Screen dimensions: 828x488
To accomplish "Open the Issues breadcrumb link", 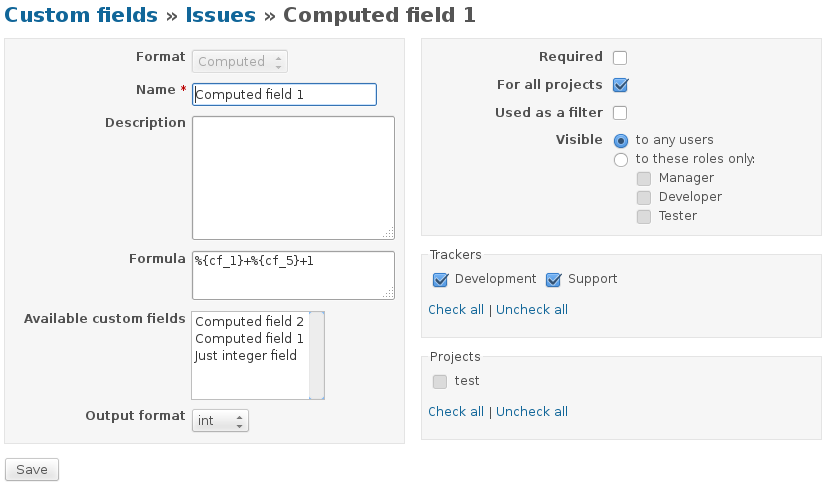I will point(220,15).
